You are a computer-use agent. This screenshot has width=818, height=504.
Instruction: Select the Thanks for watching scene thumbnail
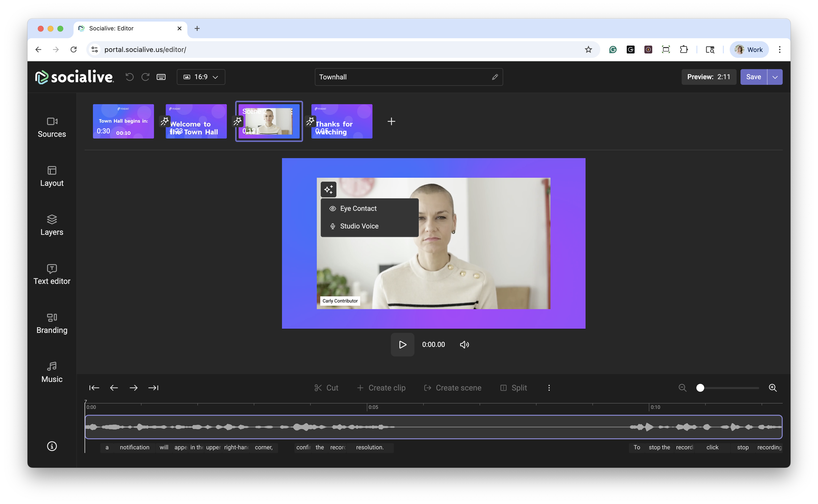[x=342, y=121]
